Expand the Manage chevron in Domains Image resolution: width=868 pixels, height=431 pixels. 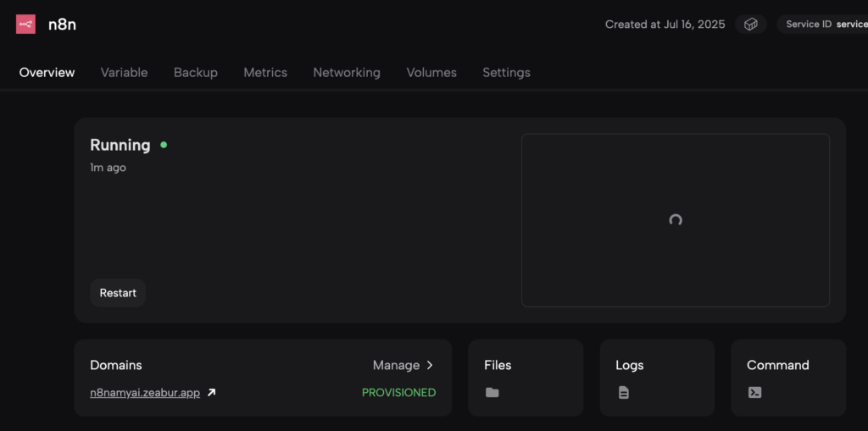coord(430,365)
